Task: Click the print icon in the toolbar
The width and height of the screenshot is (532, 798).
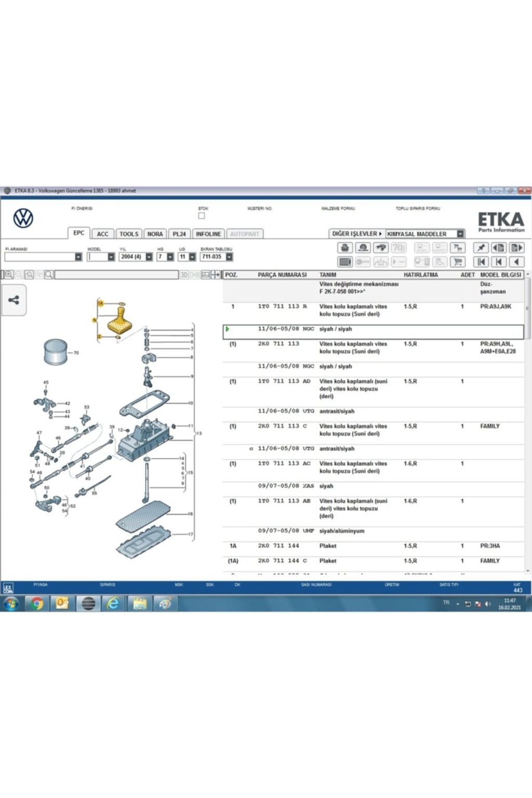Action: [x=344, y=248]
